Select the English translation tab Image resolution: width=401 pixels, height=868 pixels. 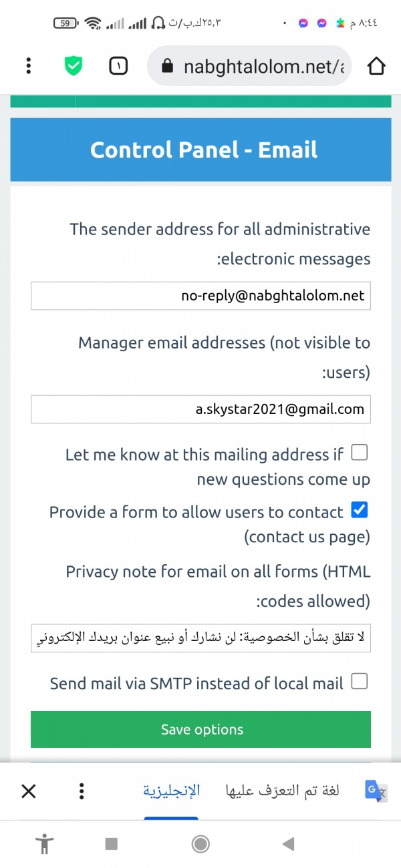pos(171,791)
